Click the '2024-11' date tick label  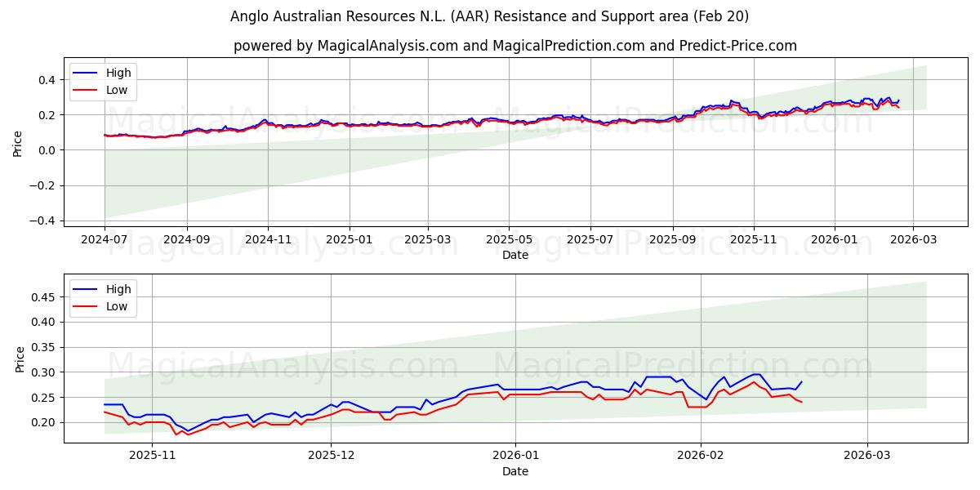pos(268,240)
